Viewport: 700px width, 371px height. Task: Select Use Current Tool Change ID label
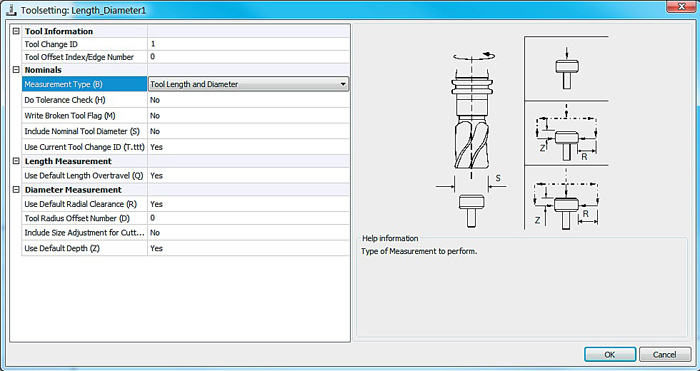pyautogui.click(x=84, y=147)
